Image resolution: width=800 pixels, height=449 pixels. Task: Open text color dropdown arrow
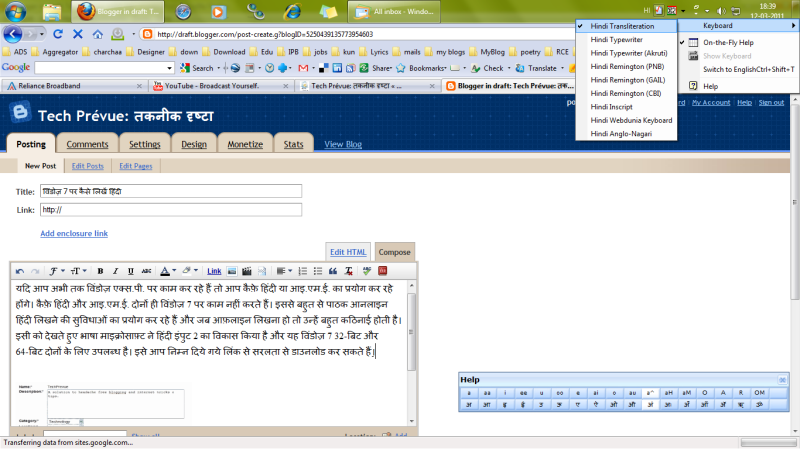pyautogui.click(x=174, y=271)
